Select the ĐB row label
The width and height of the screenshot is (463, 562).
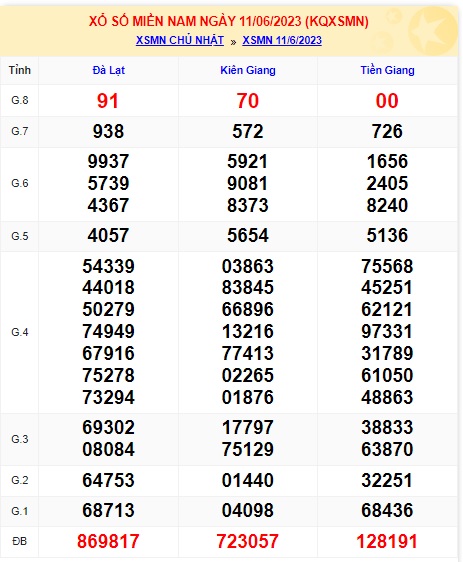(x=20, y=541)
